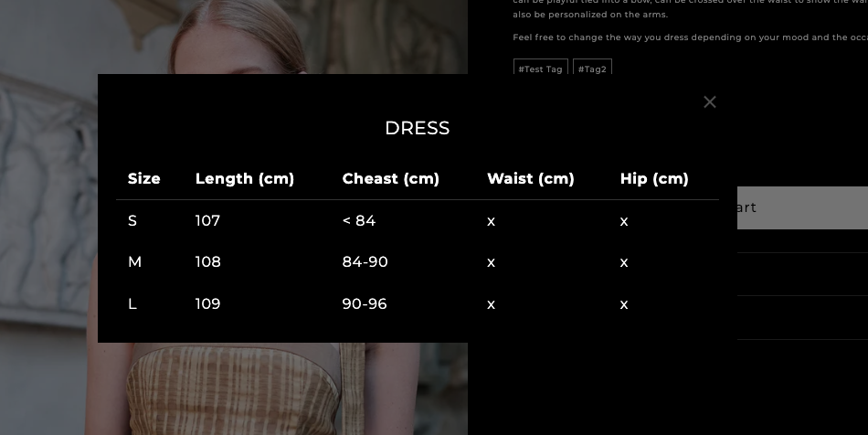Select the Waist (cm) column header
Viewport: 868px width, 435px height.
point(530,179)
